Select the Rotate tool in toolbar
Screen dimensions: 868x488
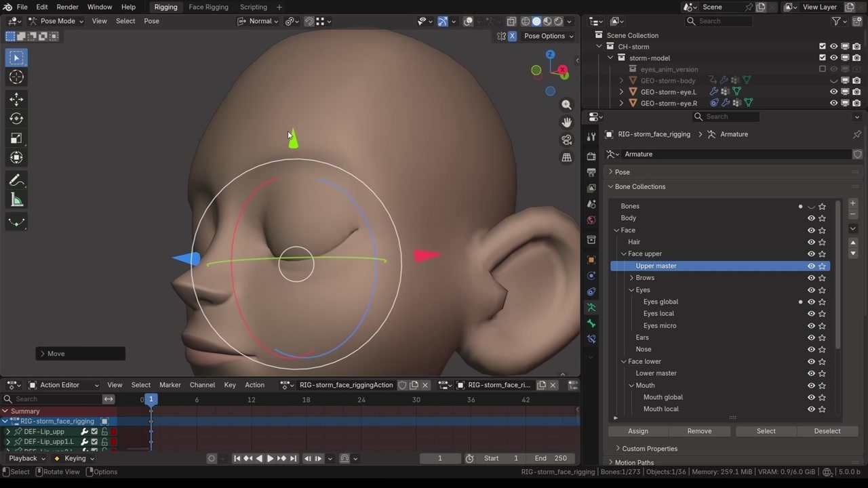16,119
